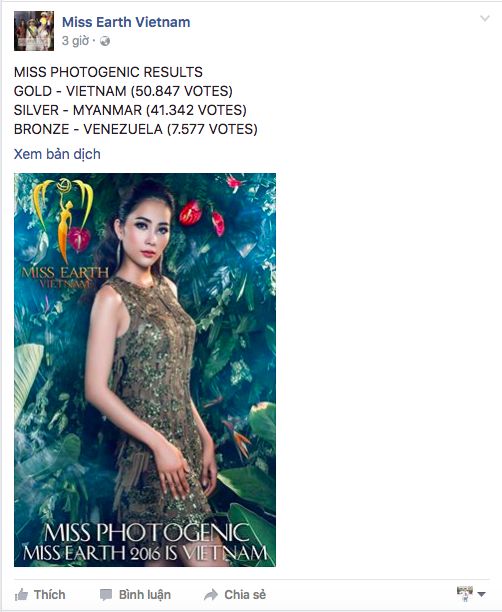Image resolution: width=502 pixels, height=612 pixels.
Task: Share the post via Chia sẻ label
Action: click(245, 594)
